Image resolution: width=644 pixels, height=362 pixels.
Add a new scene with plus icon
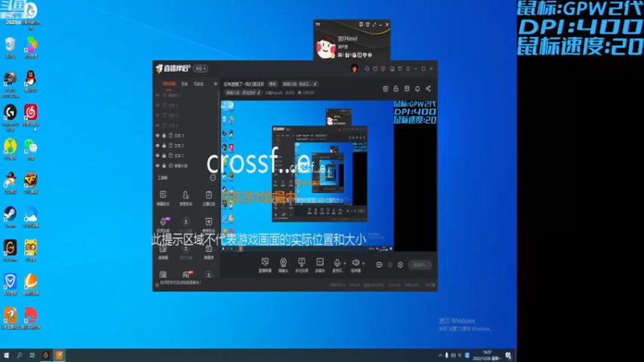pos(216,84)
